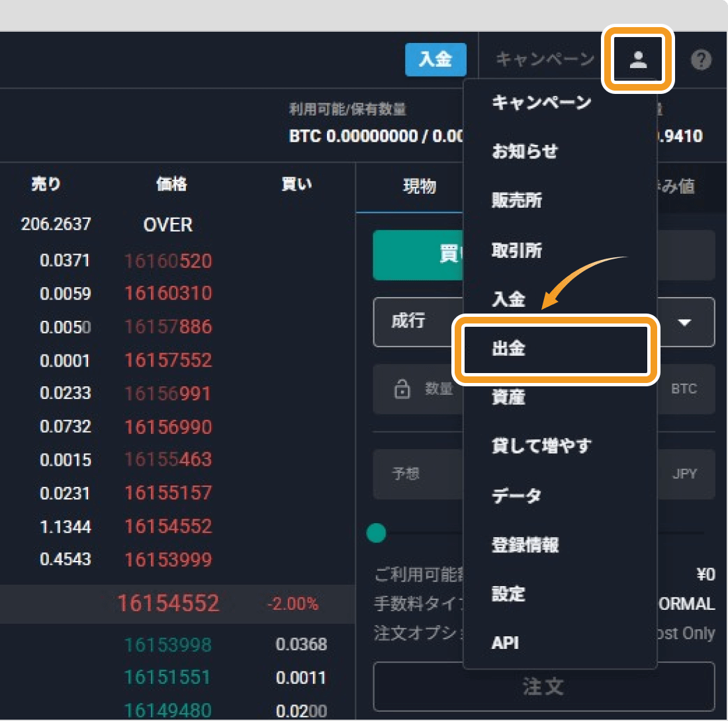Open 設定 settings menu entry
The width and height of the screenshot is (728, 721).
coord(508,594)
